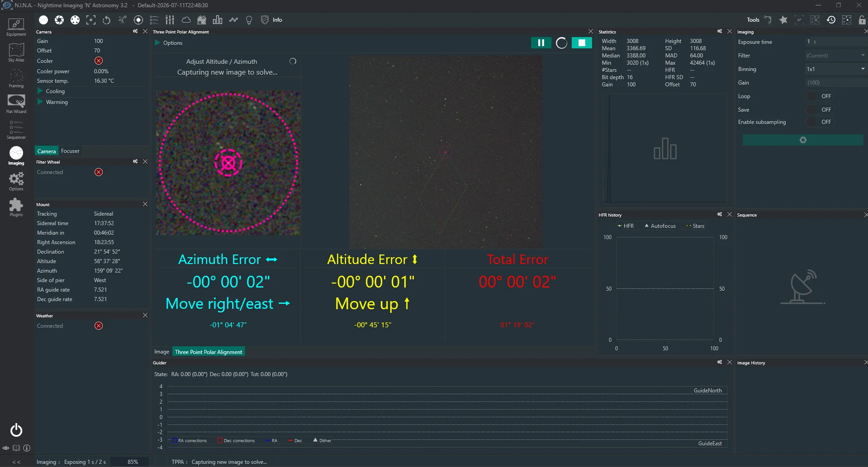
Task: Toggle RA corrections legend checkbox
Action: pyautogui.click(x=174, y=440)
